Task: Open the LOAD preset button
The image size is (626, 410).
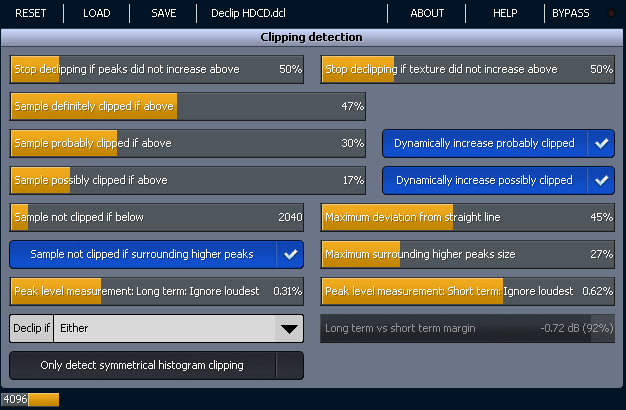Action: click(97, 13)
